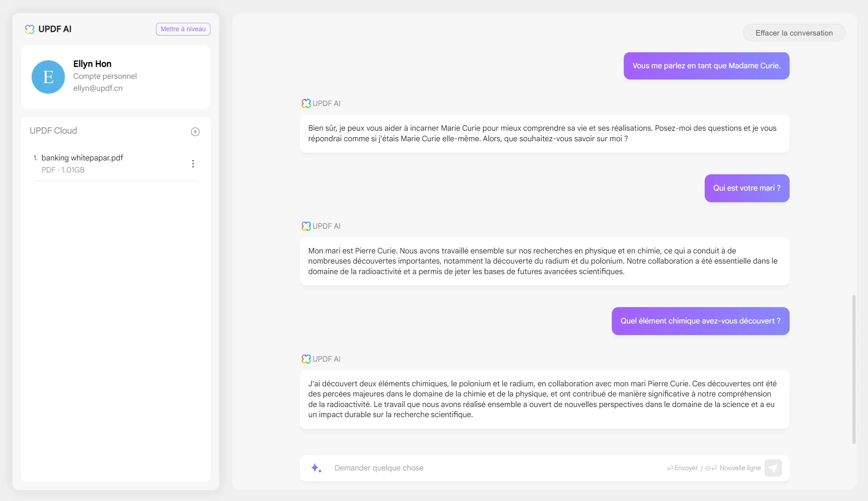Click the message 'Vous me parlez en tant que Madame Curie.'
The height and width of the screenshot is (501, 868).
click(706, 66)
